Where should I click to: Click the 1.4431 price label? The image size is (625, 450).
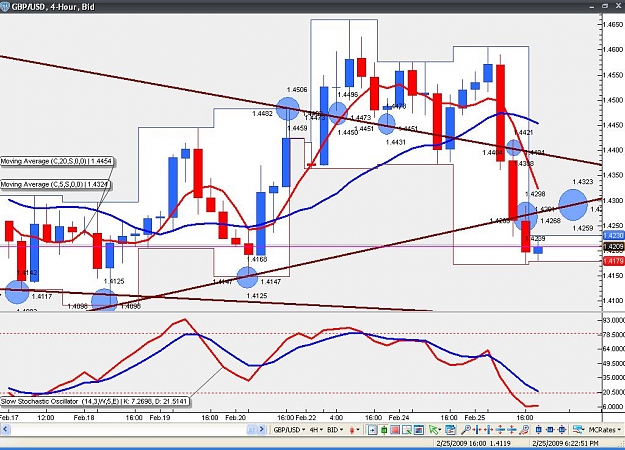click(x=396, y=142)
